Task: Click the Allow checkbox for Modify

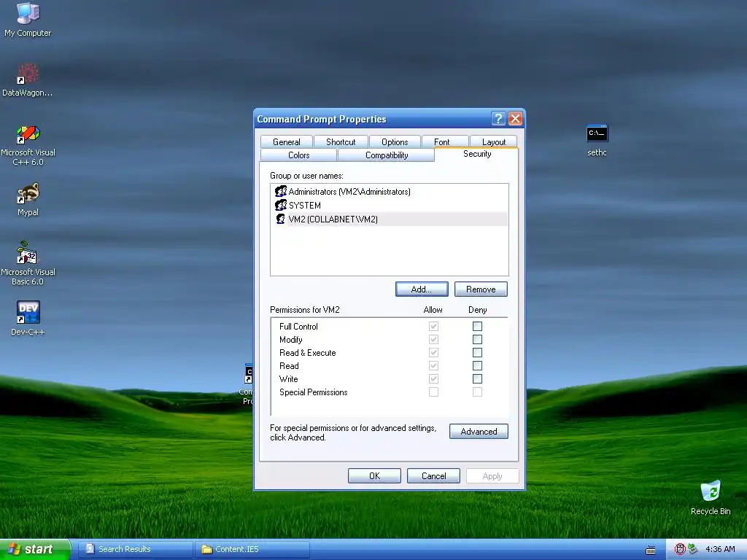Action: 433,340
